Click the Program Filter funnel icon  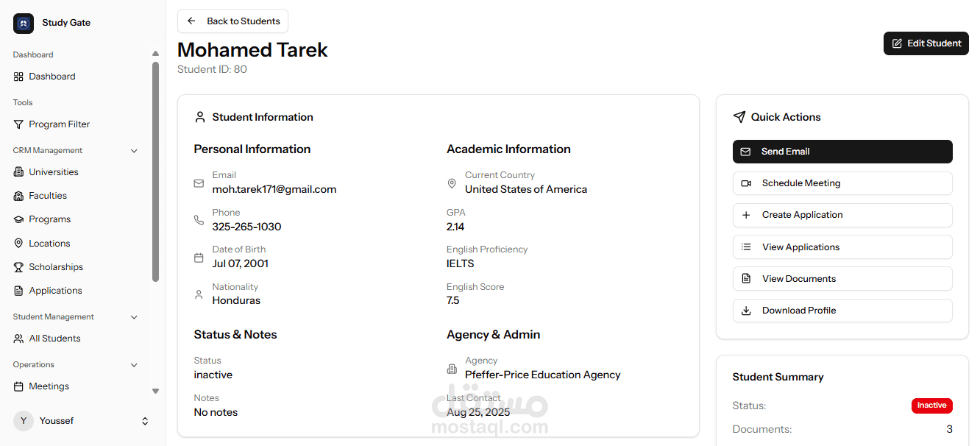pos(19,124)
